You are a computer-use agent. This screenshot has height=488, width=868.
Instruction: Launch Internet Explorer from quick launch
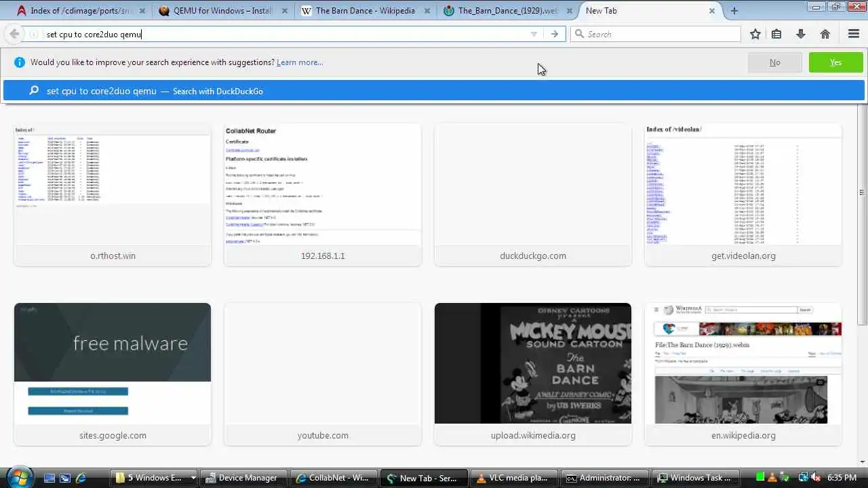(x=81, y=478)
